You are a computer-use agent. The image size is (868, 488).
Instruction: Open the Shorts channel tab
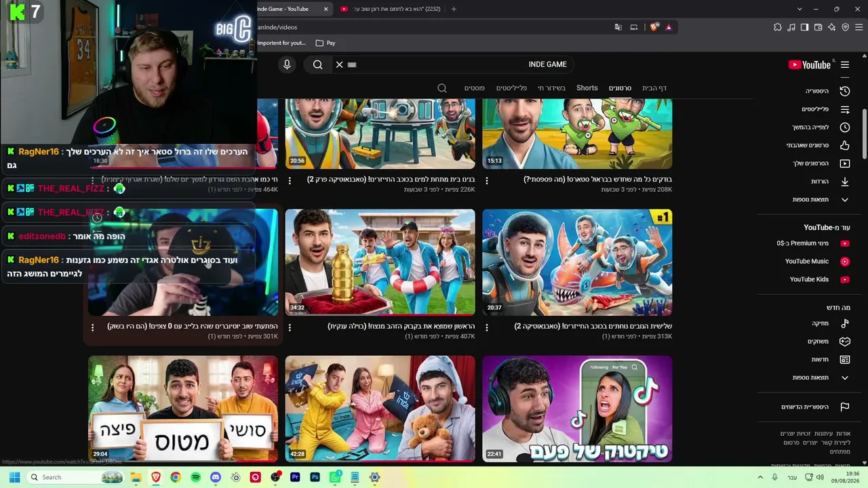tap(587, 88)
